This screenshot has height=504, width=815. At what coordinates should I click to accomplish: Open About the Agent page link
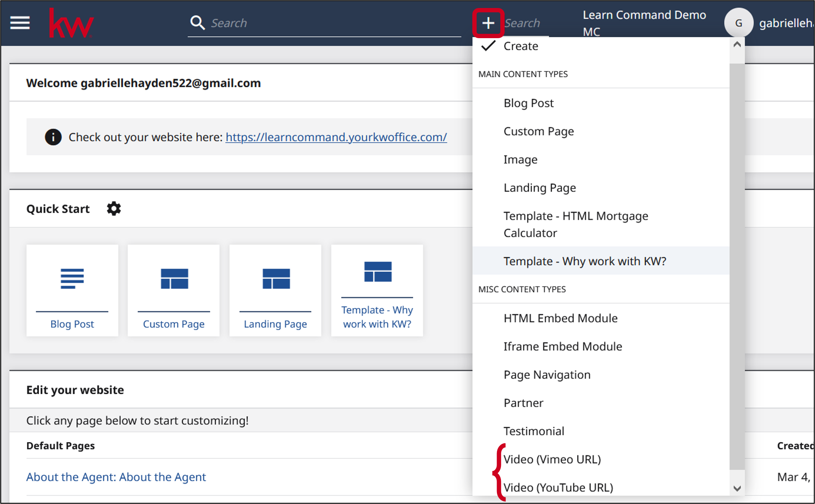pos(116,477)
